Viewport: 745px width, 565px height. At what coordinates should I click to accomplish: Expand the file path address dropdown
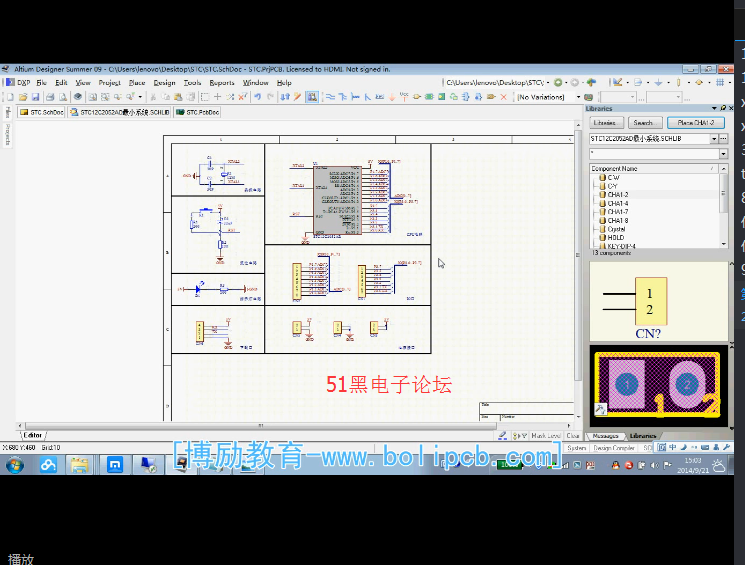(548, 83)
